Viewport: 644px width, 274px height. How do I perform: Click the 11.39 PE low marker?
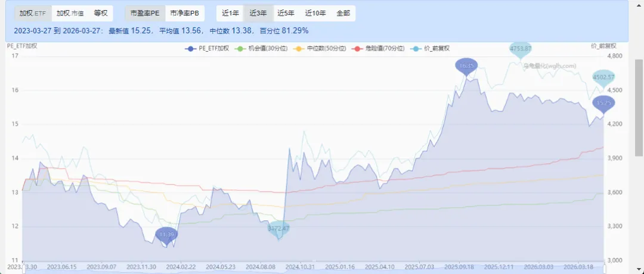167,235
